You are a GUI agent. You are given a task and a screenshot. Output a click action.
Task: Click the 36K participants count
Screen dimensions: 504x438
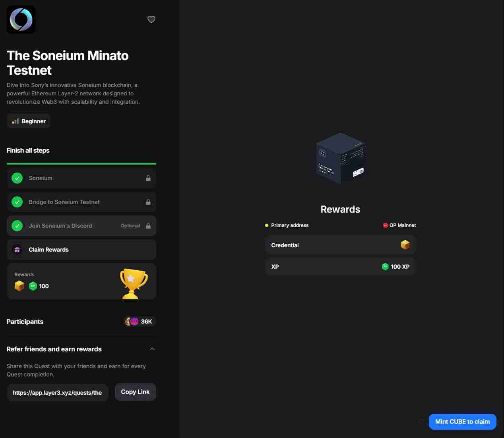(x=146, y=322)
